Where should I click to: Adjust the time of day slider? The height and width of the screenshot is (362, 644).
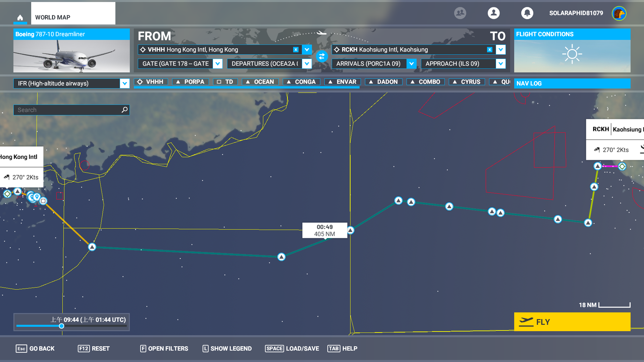[61, 326]
